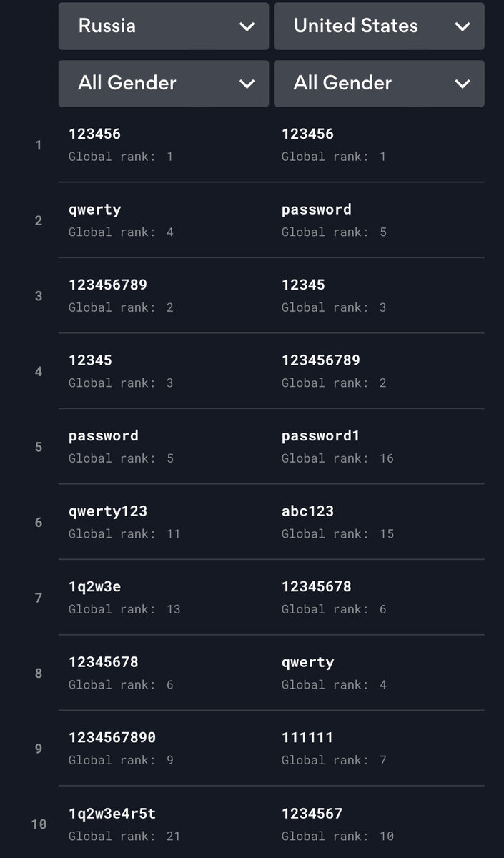
Task: Click the chevron arrow on the United States selector
Action: (463, 27)
